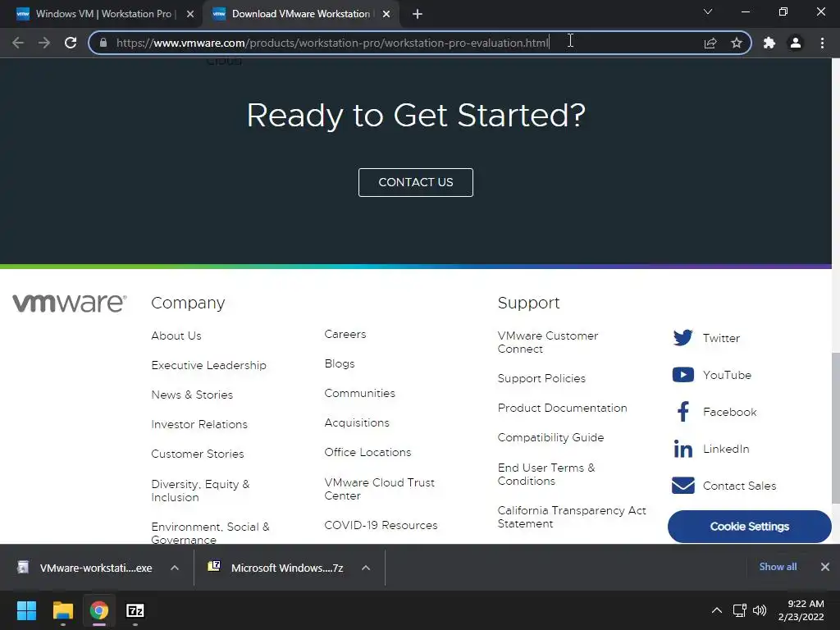
Task: Expand options for the VMware-workstation exe download
Action: (x=175, y=568)
